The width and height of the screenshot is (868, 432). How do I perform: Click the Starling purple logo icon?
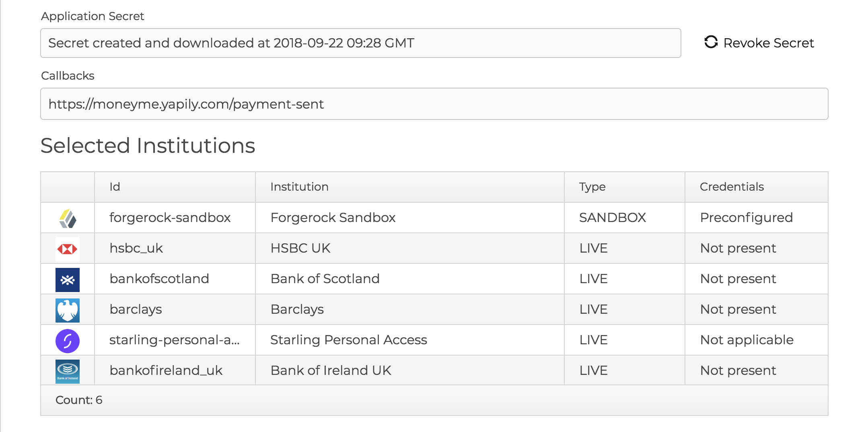click(x=68, y=341)
